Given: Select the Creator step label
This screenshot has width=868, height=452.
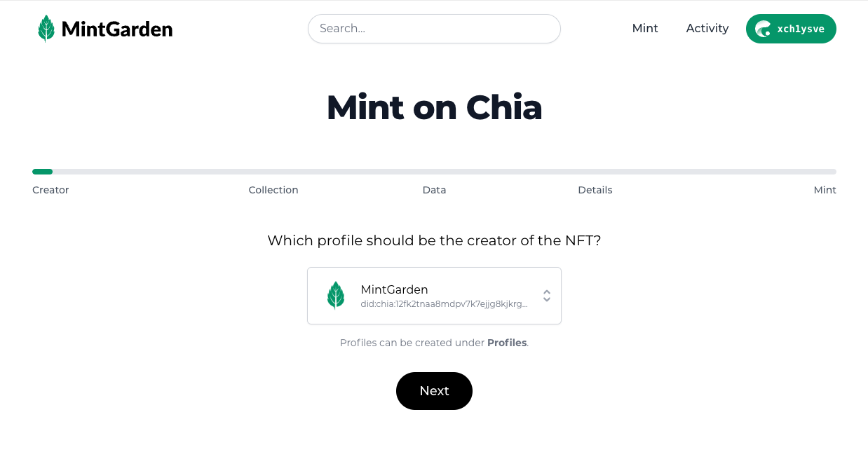Looking at the screenshot, I should pos(50,190).
